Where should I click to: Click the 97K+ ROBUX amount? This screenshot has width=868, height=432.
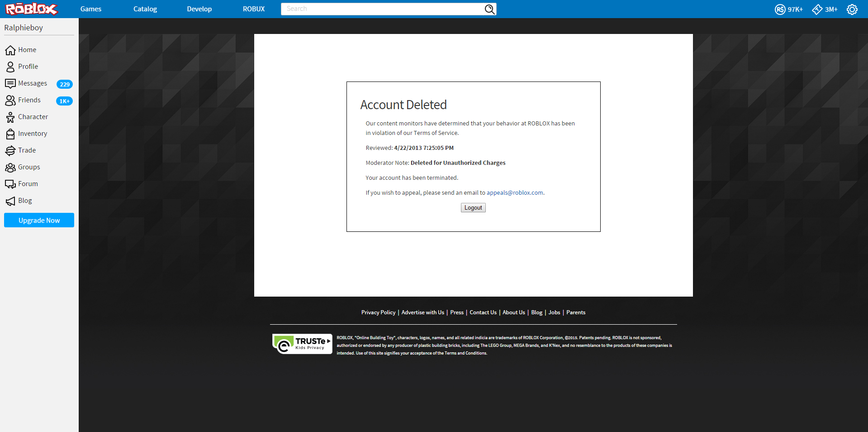795,10
